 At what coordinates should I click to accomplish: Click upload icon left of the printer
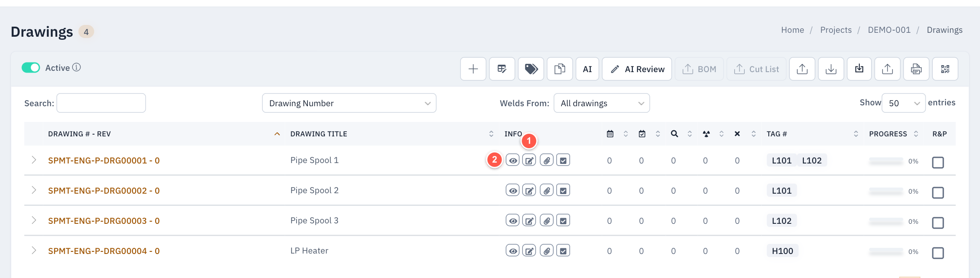[887, 69]
